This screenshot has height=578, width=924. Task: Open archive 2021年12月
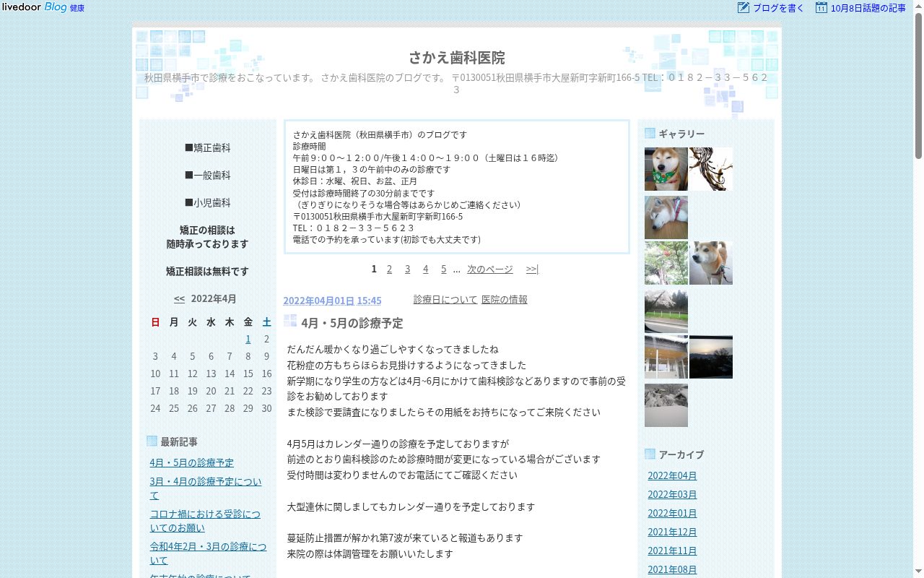coord(672,532)
